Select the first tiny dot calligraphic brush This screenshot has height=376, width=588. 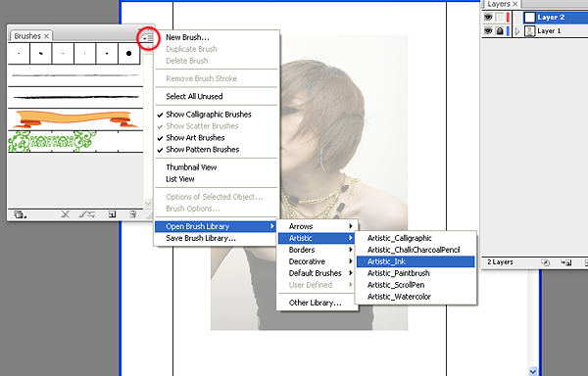19,53
